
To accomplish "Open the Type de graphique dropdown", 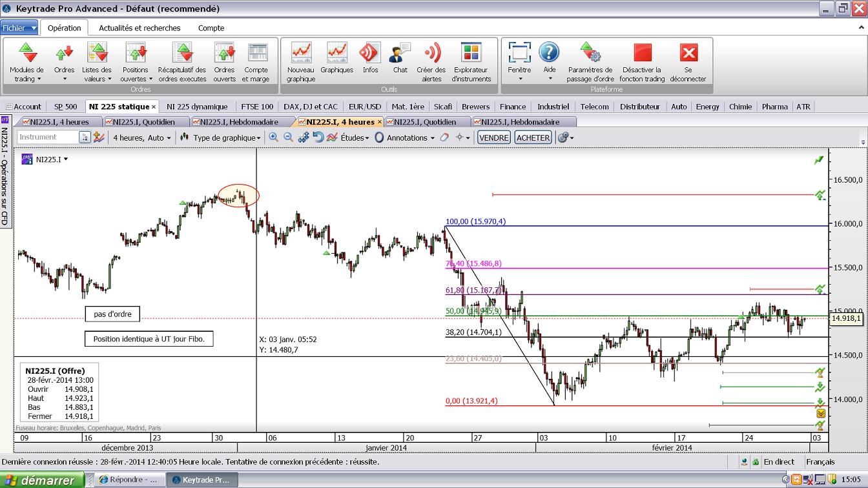I will click(x=220, y=137).
